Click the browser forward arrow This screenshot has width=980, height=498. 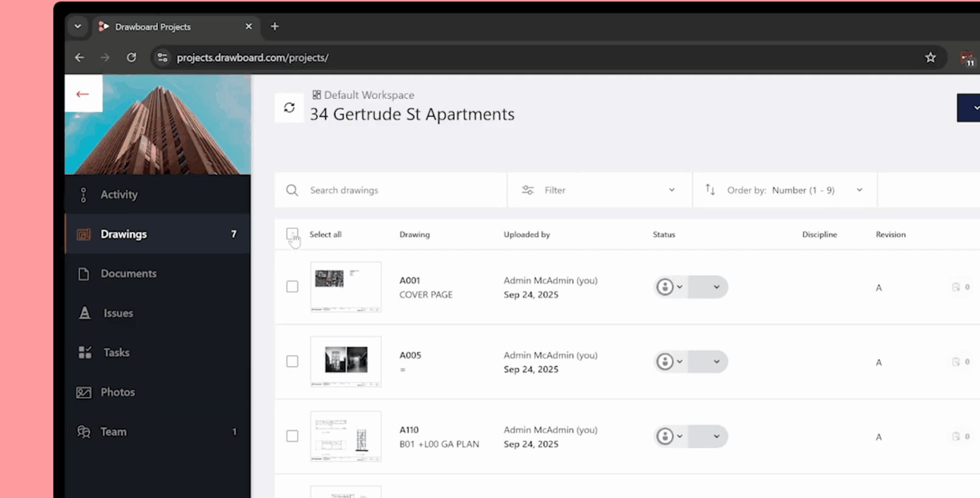[105, 57]
